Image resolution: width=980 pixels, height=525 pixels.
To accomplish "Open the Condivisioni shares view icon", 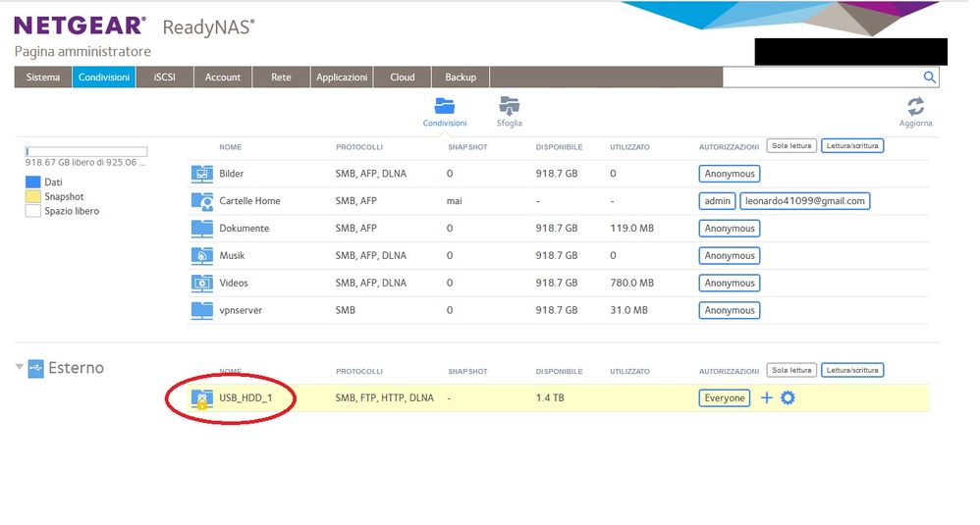I will [x=445, y=106].
